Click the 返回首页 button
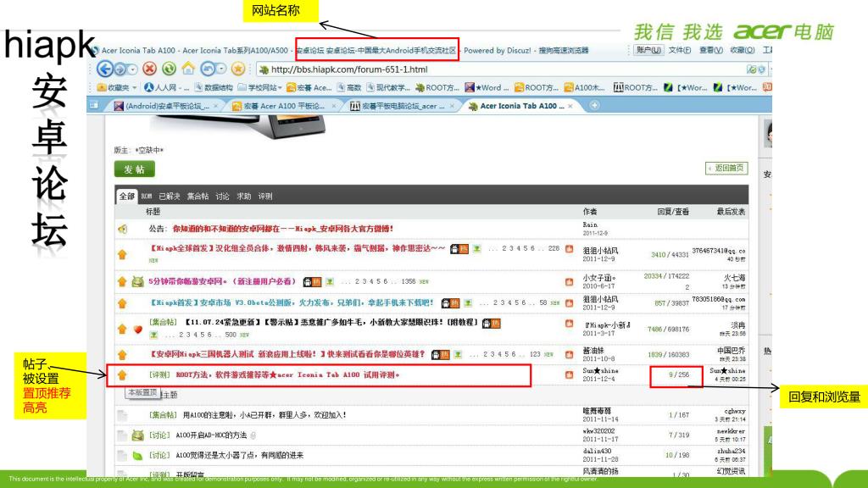 tap(726, 168)
